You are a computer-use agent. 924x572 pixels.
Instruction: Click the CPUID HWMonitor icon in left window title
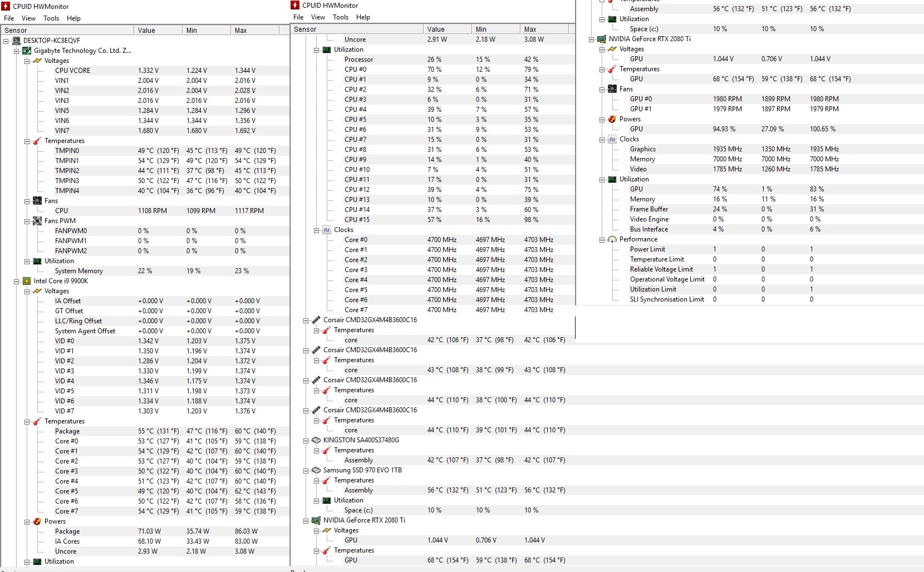tap(6, 6)
